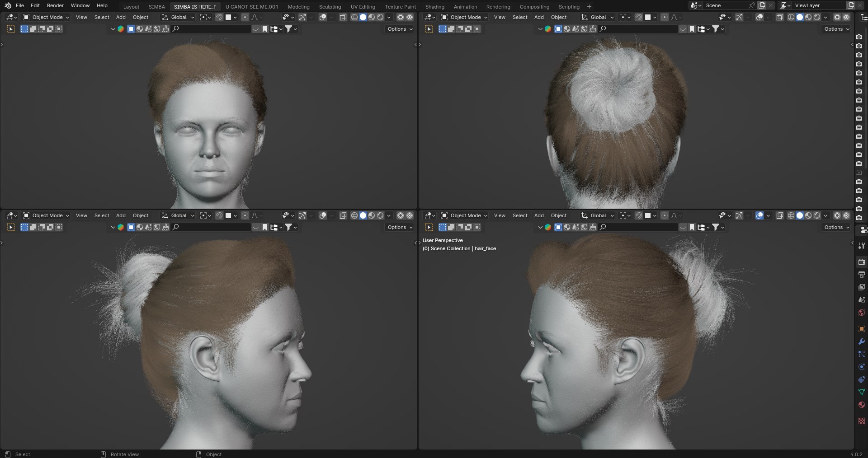Image resolution: width=868 pixels, height=458 pixels.
Task: Switch top-left viewport to material preview shading
Action: [372, 17]
